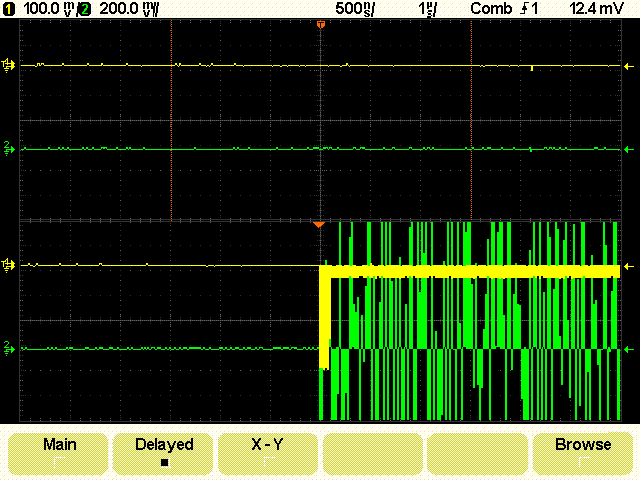The image size is (640, 480).
Task: Click the 100.0 mV channel 1 scale
Action: (48, 9)
